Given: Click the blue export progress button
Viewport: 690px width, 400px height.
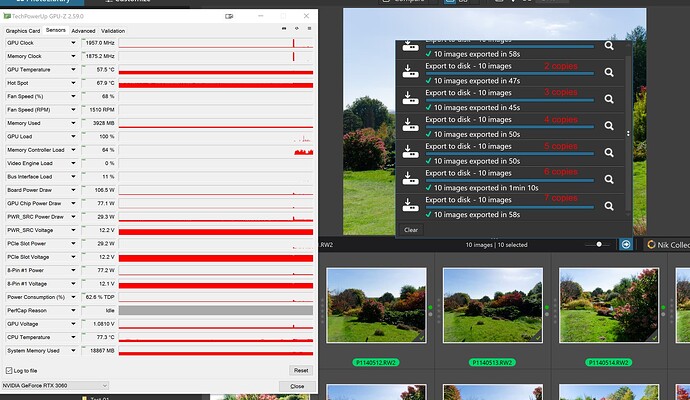Looking at the screenshot, I should pos(625,244).
